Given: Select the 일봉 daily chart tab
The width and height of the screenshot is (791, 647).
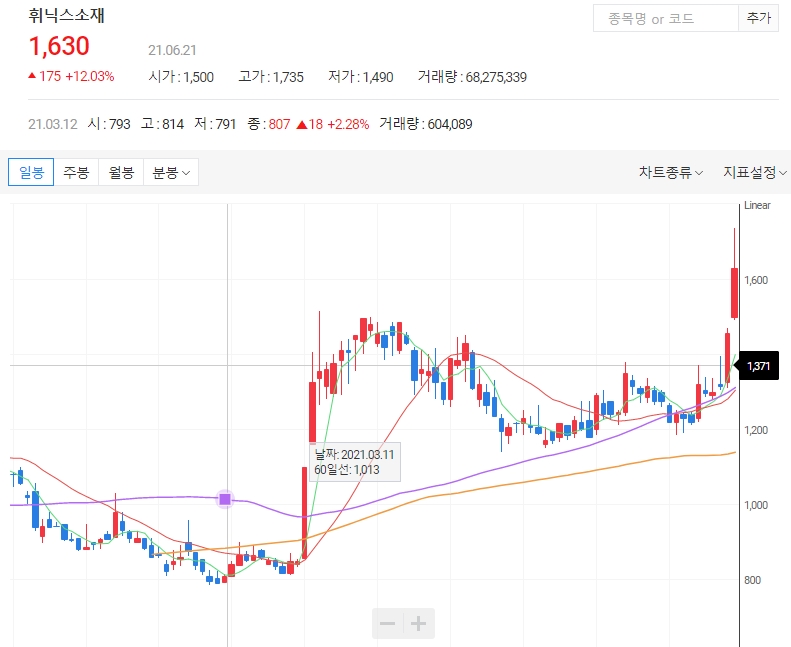Looking at the screenshot, I should coord(31,172).
